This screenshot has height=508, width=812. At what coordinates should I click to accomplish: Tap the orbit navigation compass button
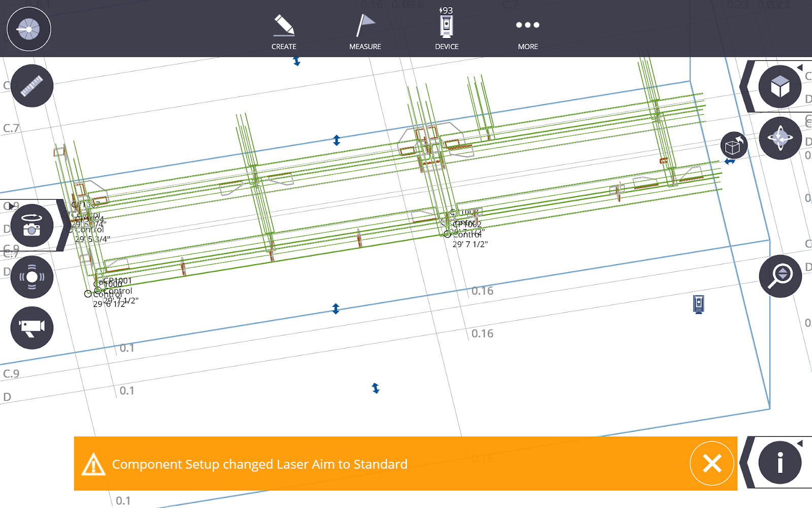click(780, 138)
